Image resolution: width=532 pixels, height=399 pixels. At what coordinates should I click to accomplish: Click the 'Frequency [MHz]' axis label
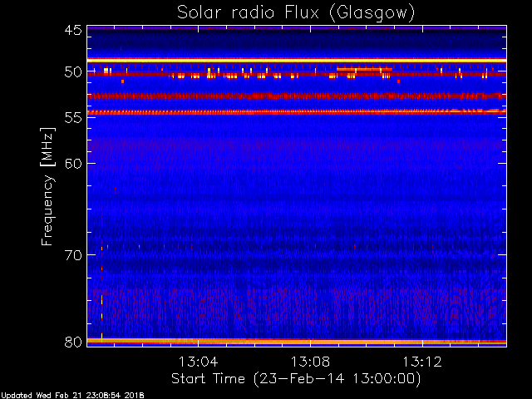(47, 186)
